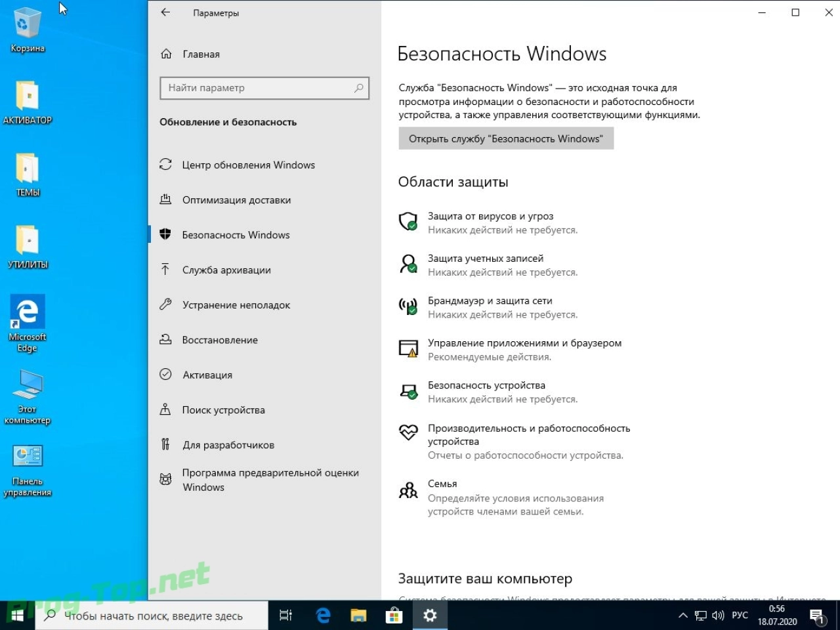840x630 pixels.
Task: Click the delivery optimization icon
Action: (165, 199)
